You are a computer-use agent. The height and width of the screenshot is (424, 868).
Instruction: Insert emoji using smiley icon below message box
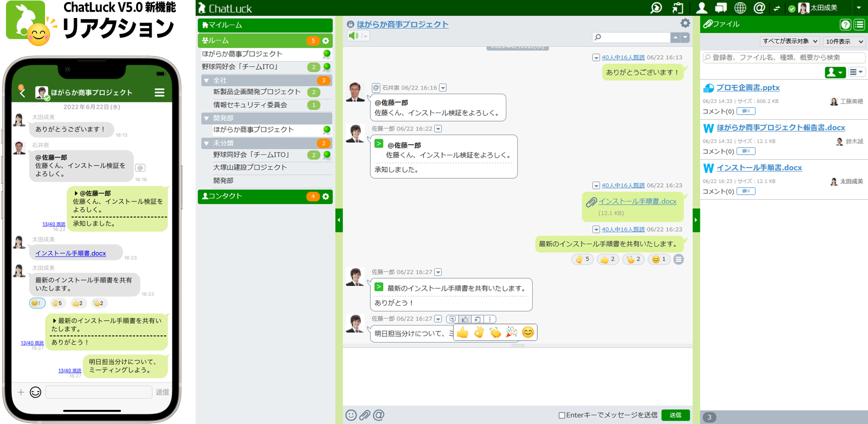351,415
